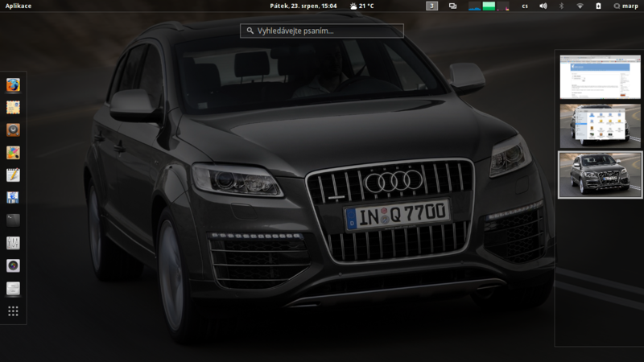Open the notepad text editor icon
This screenshot has height=362, width=644.
pos(13,175)
